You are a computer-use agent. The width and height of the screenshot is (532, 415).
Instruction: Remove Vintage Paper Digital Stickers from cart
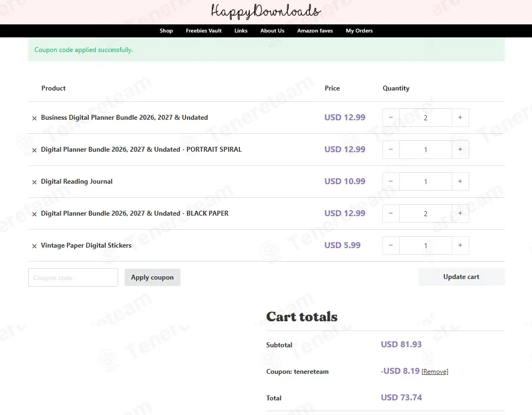coord(34,246)
